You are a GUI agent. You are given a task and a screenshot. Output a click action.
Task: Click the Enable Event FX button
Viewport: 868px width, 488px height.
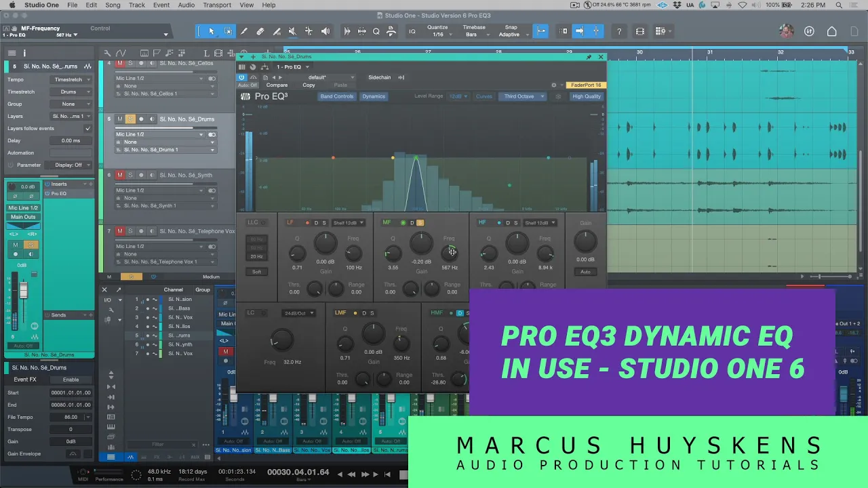71,380
